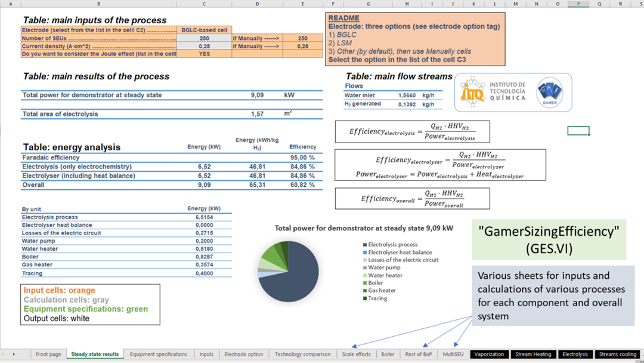
Task: Open the Stream Heating sheet tab
Action: pyautogui.click(x=533, y=354)
